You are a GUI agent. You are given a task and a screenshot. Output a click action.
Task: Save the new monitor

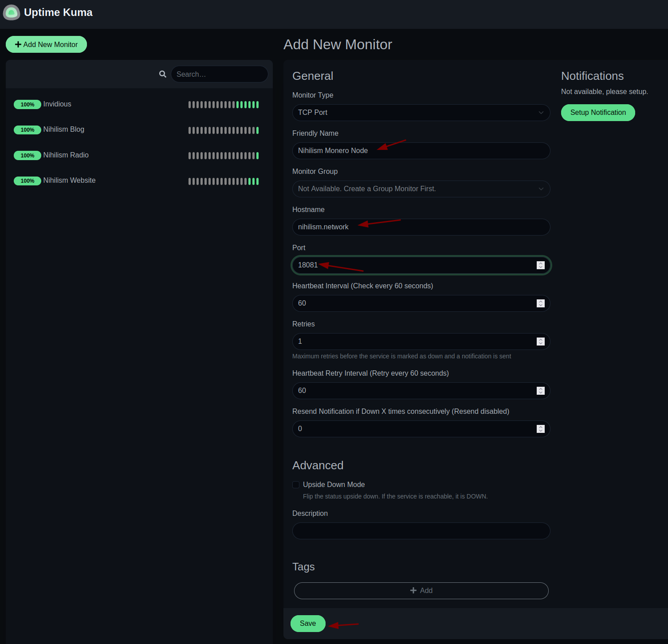click(x=308, y=624)
